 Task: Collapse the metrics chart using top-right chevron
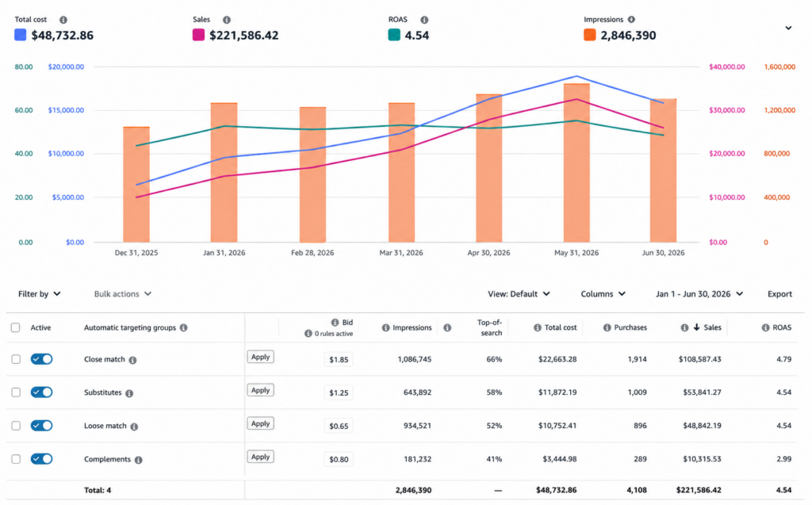[x=788, y=28]
